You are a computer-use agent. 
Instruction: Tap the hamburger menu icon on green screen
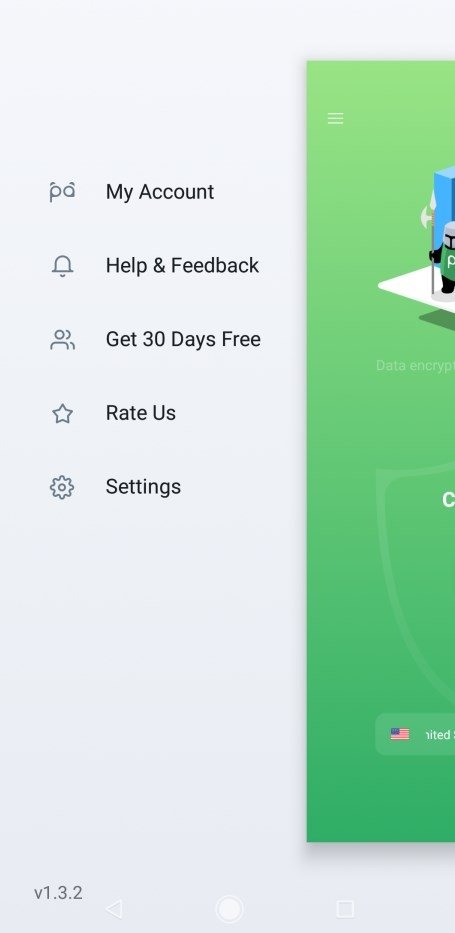pyautogui.click(x=335, y=118)
